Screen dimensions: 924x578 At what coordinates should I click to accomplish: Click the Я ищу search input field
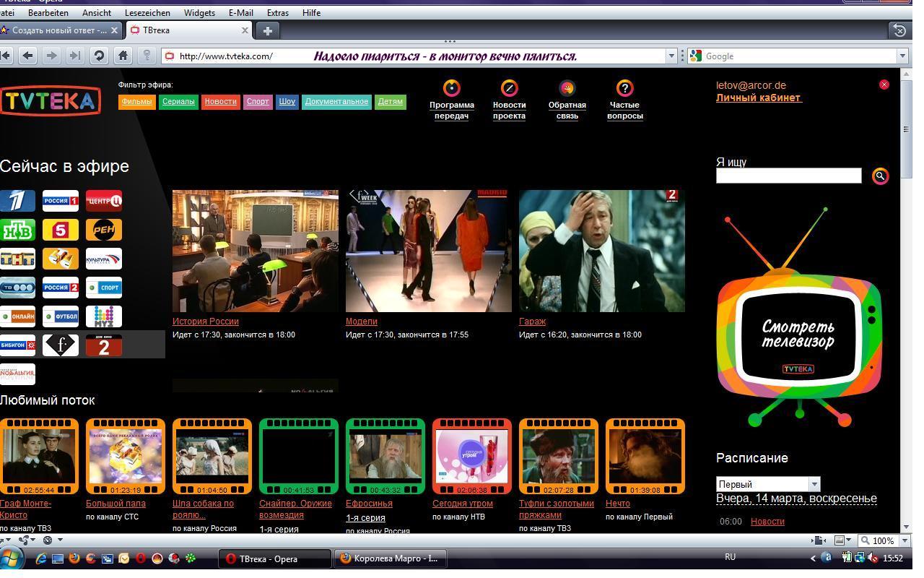coord(788,176)
